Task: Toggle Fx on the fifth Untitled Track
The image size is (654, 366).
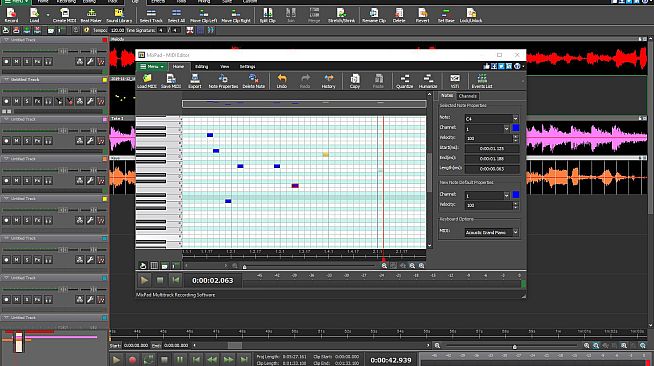Action: click(38, 220)
